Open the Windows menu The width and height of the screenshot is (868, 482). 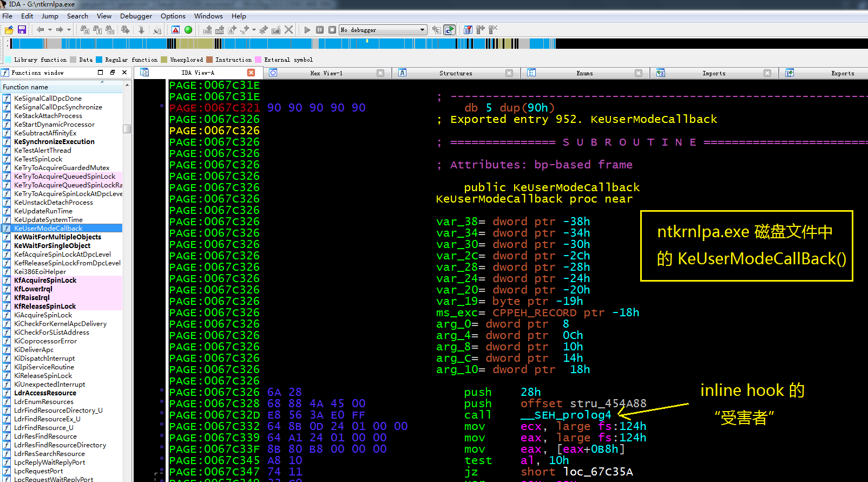(x=208, y=16)
